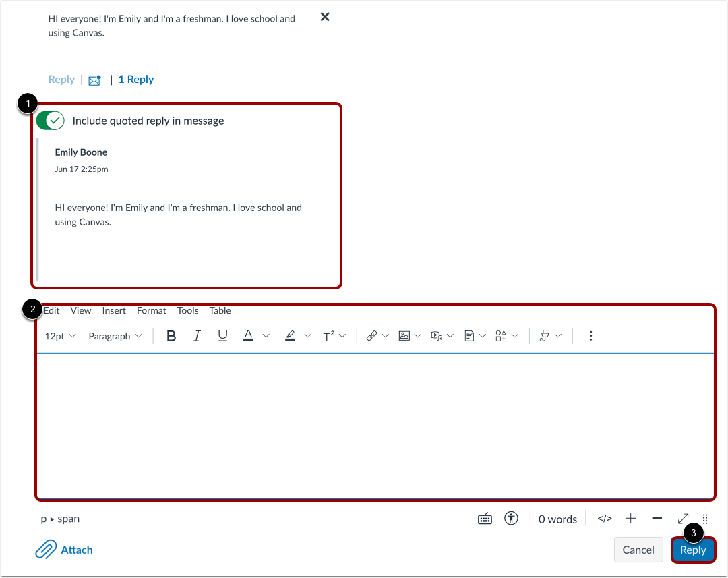This screenshot has width=728, height=578.
Task: Apply underline formatting
Action: 222,335
